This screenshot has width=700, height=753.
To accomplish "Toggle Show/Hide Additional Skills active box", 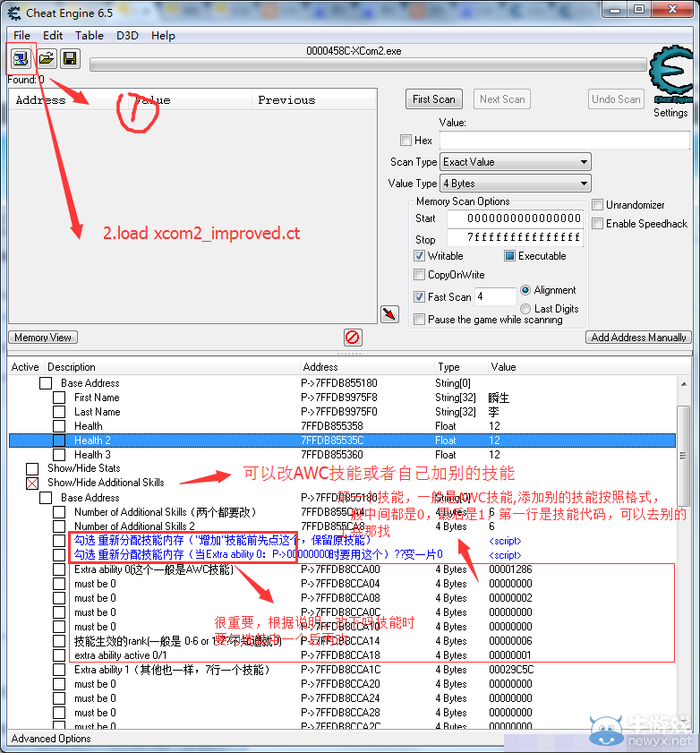I will pyautogui.click(x=32, y=483).
